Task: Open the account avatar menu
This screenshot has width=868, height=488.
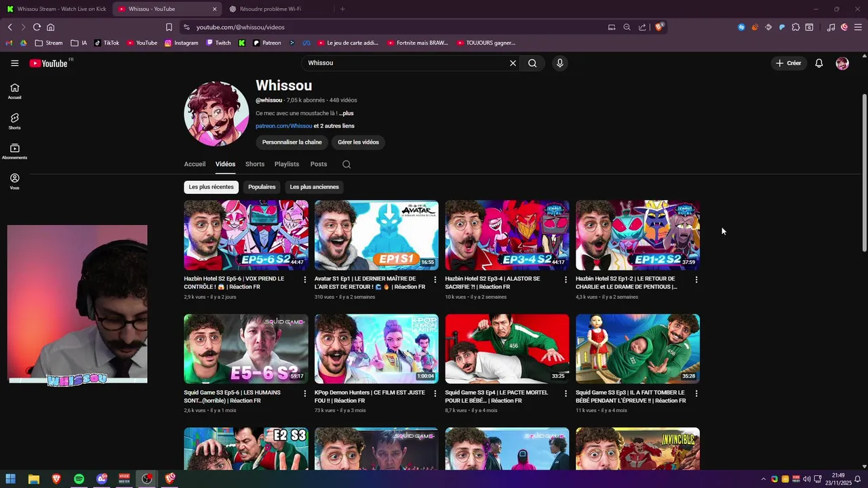Action: [x=842, y=63]
